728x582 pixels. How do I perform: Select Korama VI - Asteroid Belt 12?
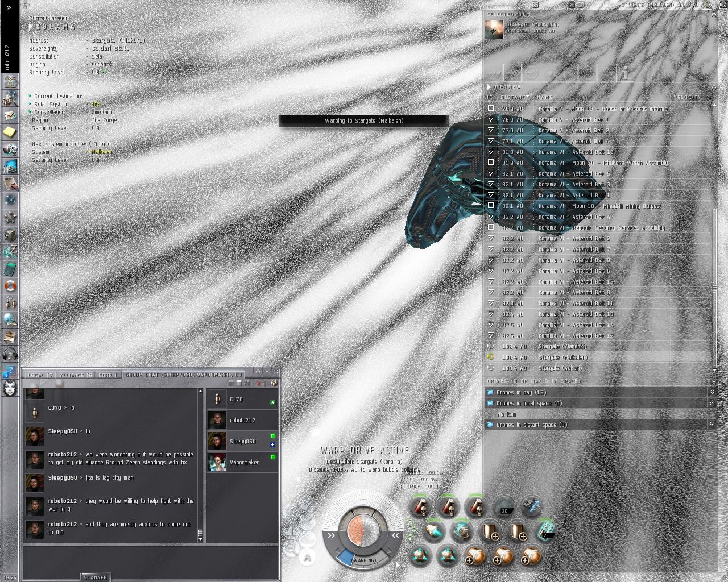tap(598, 335)
